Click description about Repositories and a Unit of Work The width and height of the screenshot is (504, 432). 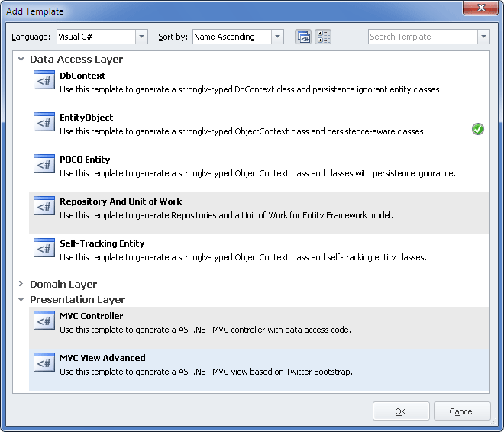(x=226, y=215)
